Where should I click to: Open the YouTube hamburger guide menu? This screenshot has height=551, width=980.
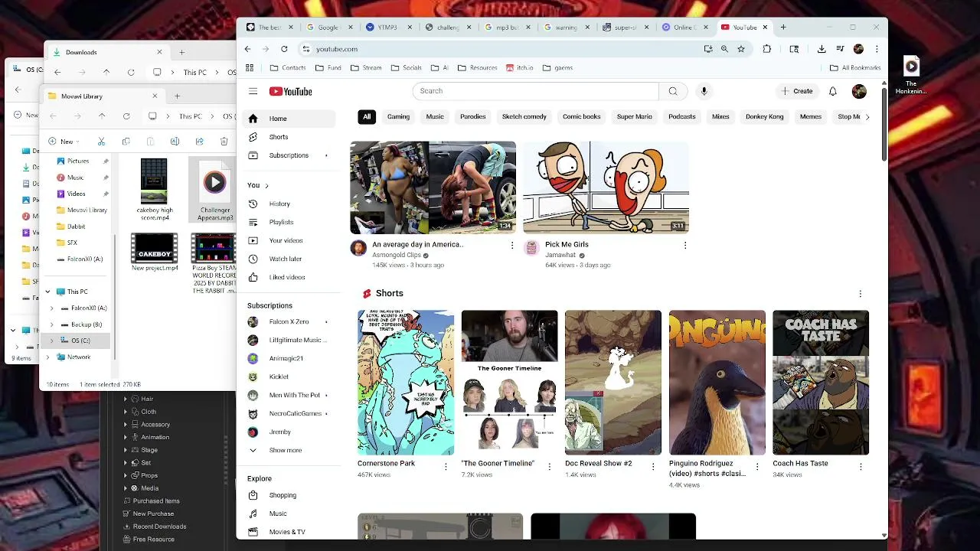[253, 91]
